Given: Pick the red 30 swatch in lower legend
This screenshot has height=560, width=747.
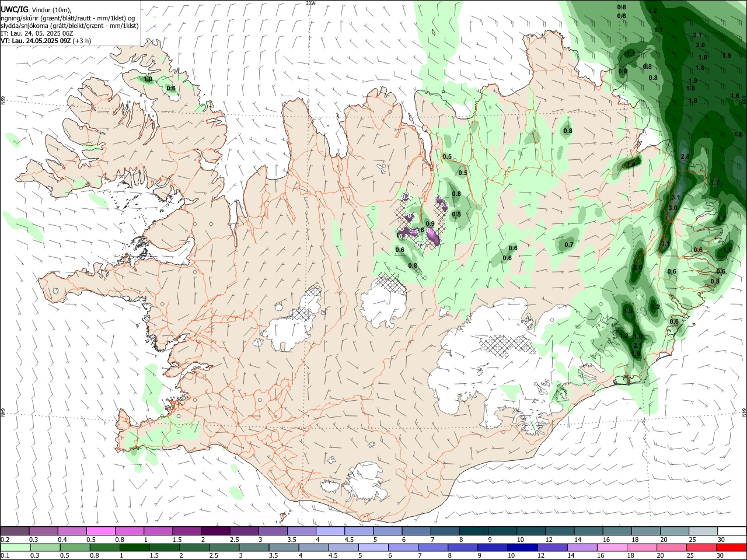Looking at the screenshot, I should click(x=732, y=548).
